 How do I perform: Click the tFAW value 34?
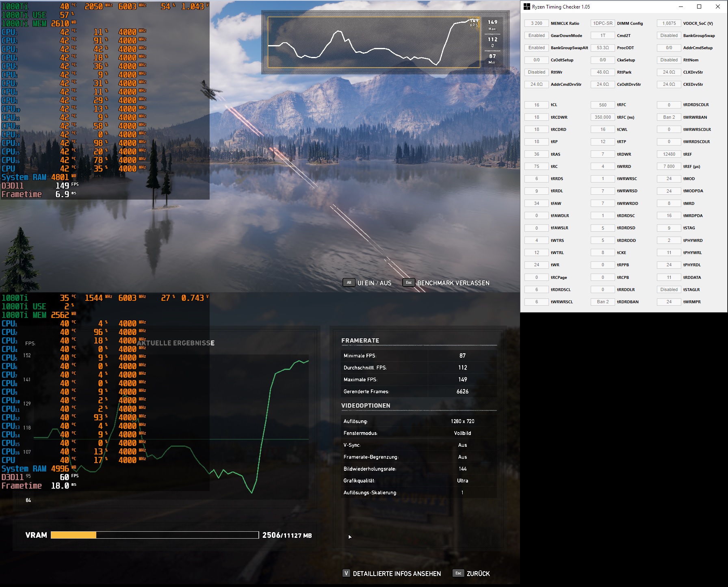(x=537, y=203)
